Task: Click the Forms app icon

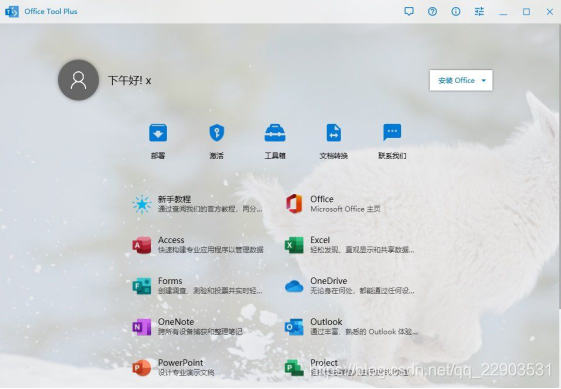Action: point(142,286)
